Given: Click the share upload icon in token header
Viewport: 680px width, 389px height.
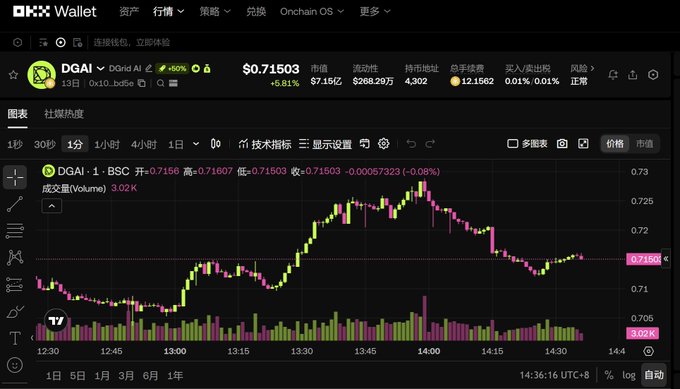Looking at the screenshot, I should pyautogui.click(x=633, y=75).
